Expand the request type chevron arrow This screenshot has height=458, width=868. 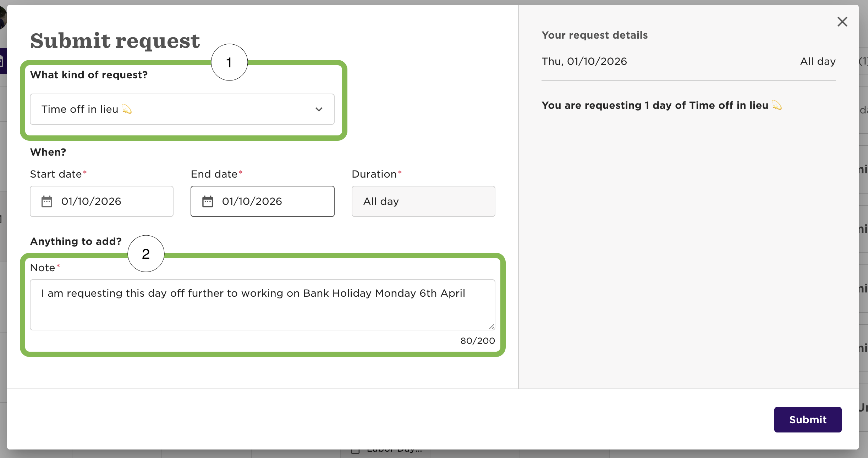[x=319, y=109]
